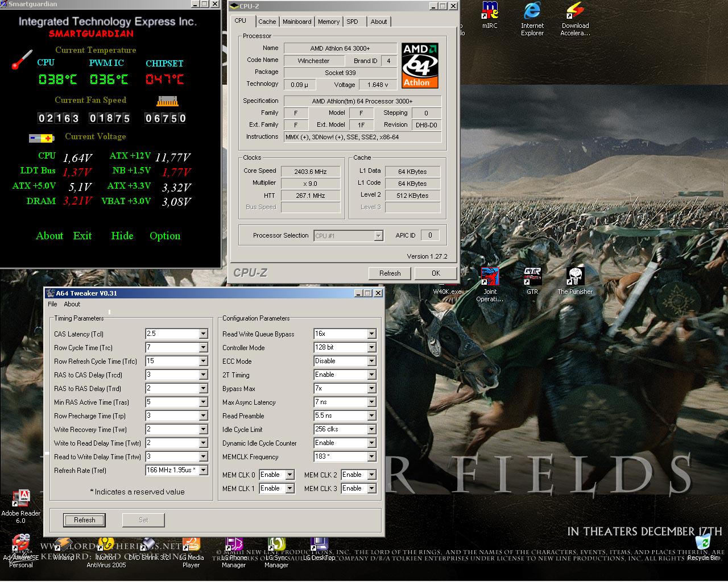Open the ECC Mode dropdown

371,361
